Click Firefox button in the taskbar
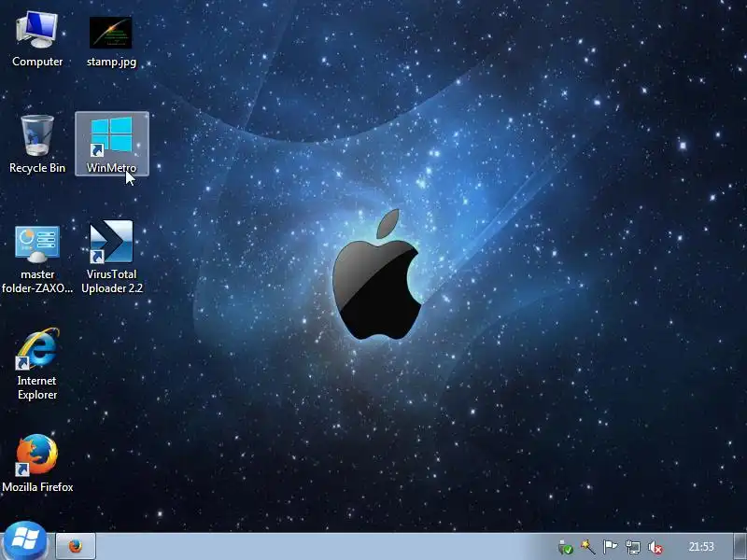 click(76, 546)
